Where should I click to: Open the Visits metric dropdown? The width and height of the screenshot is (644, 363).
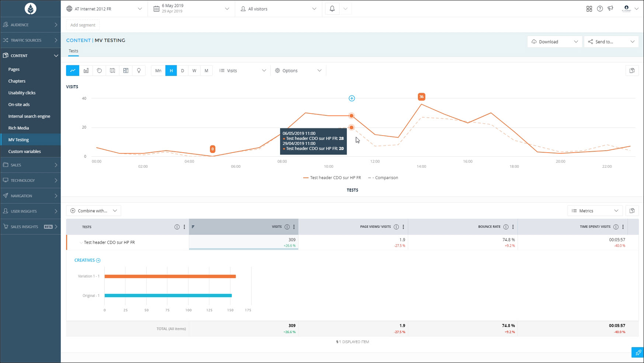(x=243, y=70)
